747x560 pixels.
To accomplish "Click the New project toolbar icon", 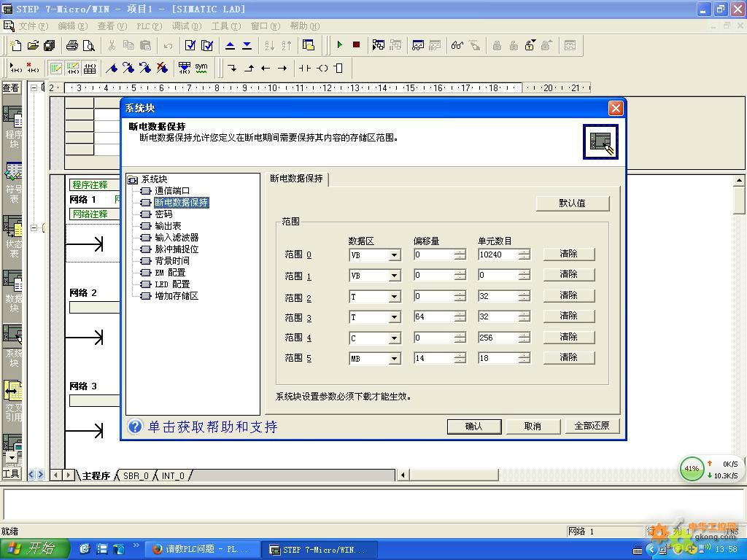I will click(16, 45).
